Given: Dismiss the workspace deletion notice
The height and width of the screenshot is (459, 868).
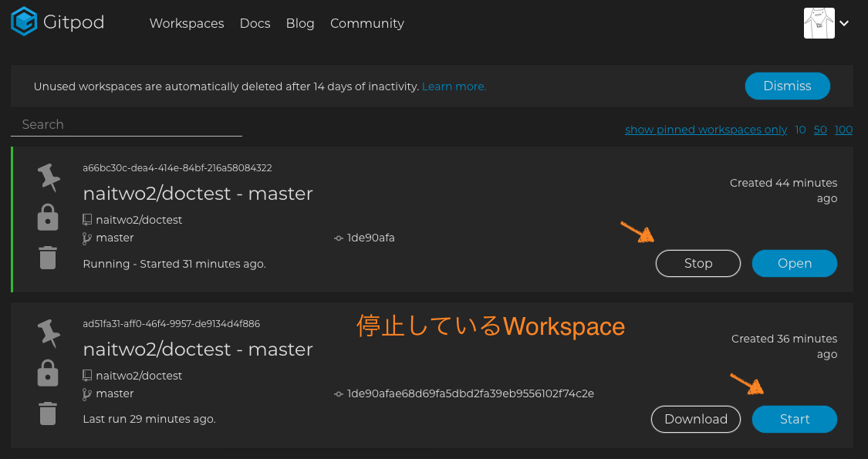Looking at the screenshot, I should click(x=787, y=86).
